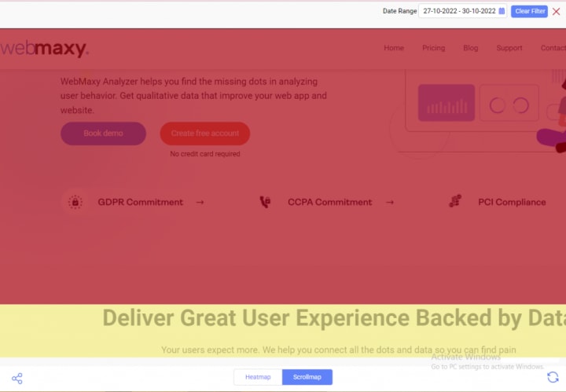The image size is (566, 392).
Task: Click the GDPR lock icon
Action: tap(75, 202)
